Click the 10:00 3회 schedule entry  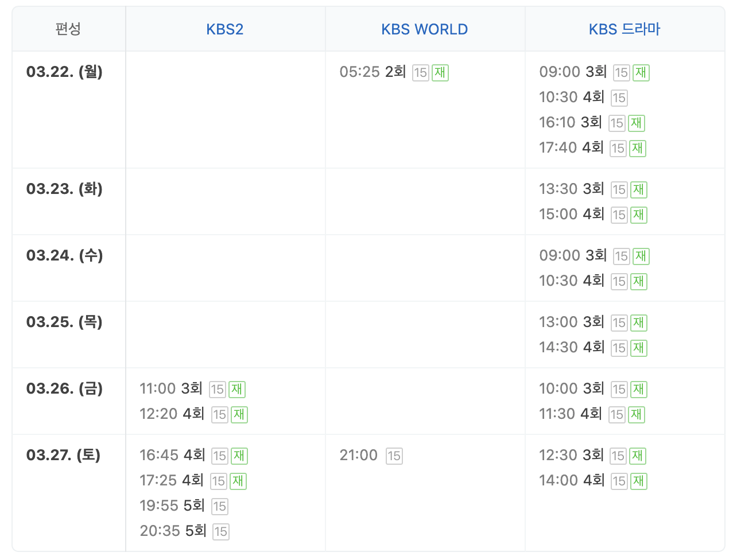tap(572, 388)
